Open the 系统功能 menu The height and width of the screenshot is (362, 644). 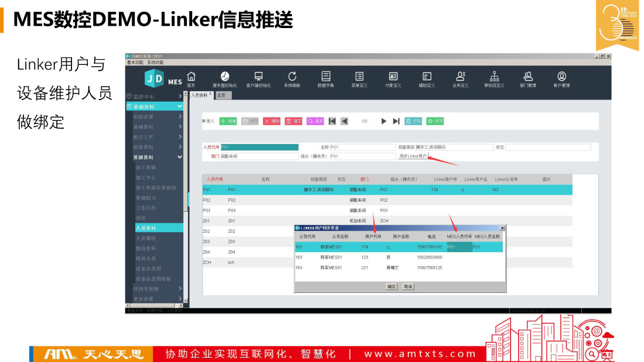tap(156, 62)
